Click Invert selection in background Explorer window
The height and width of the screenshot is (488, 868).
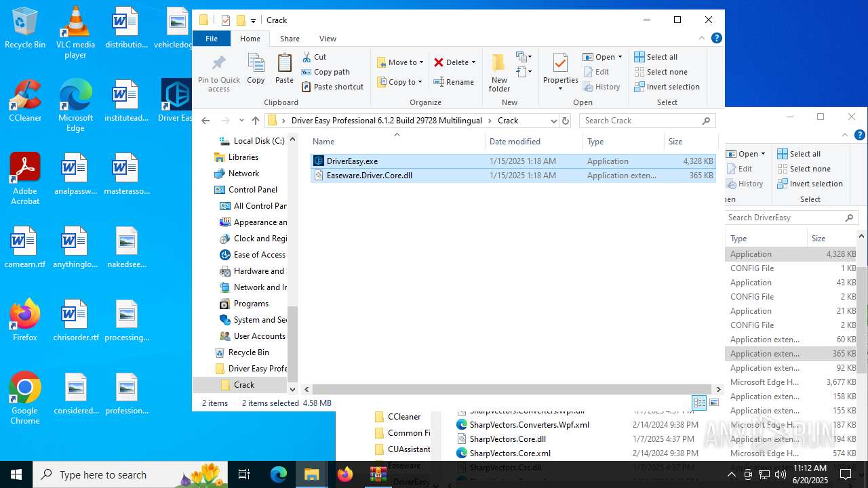click(810, 184)
